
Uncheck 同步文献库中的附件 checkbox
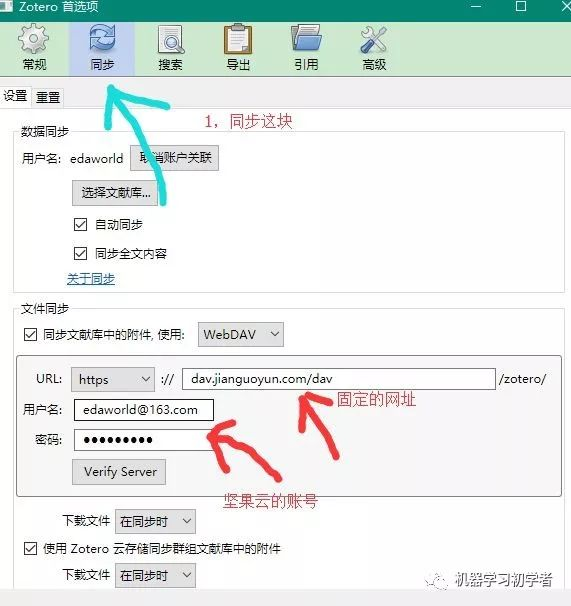click(x=30, y=334)
